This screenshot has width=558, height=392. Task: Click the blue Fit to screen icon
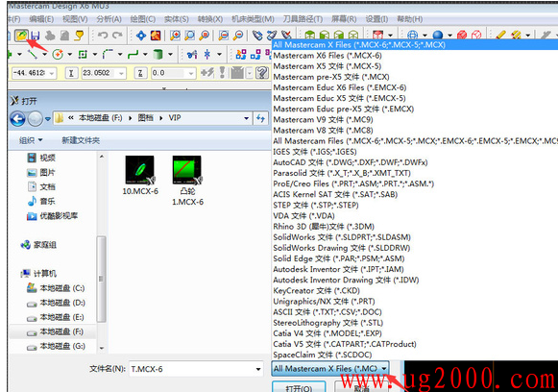tap(141, 36)
